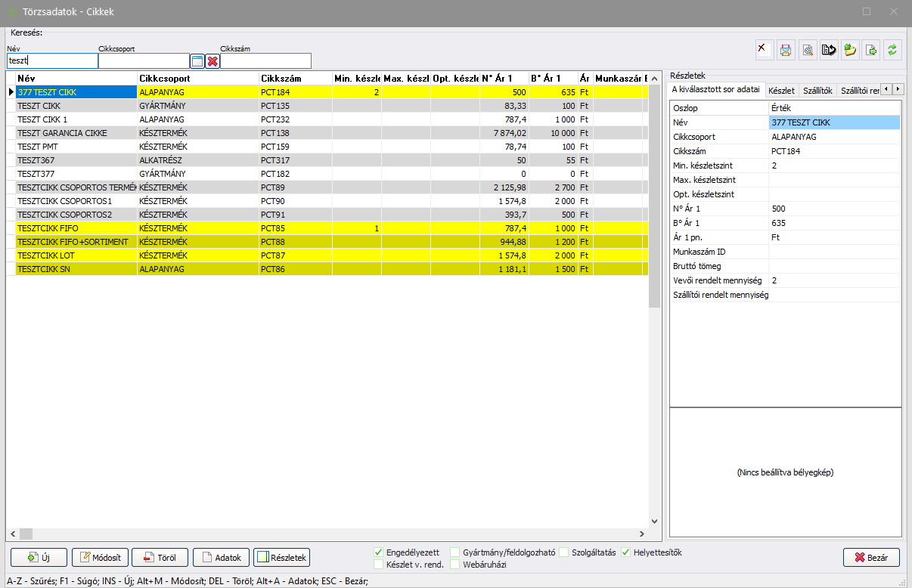The height and width of the screenshot is (588, 912).
Task: Enable the Szolgáltatás checkbox
Action: click(x=564, y=552)
